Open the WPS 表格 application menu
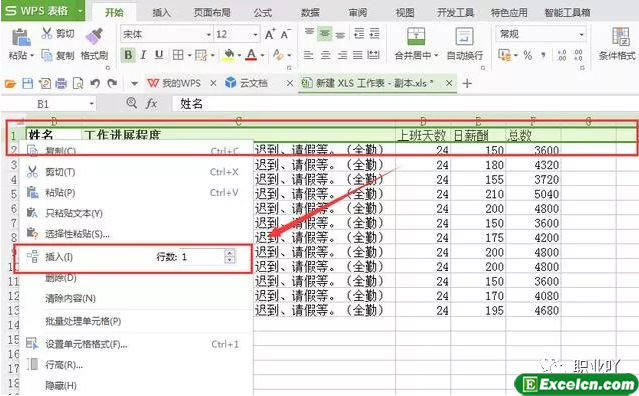639x396 pixels. coord(43,11)
